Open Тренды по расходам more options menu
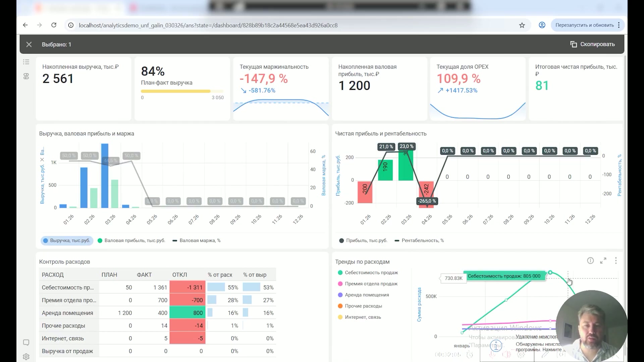644x362 pixels. [616, 261]
